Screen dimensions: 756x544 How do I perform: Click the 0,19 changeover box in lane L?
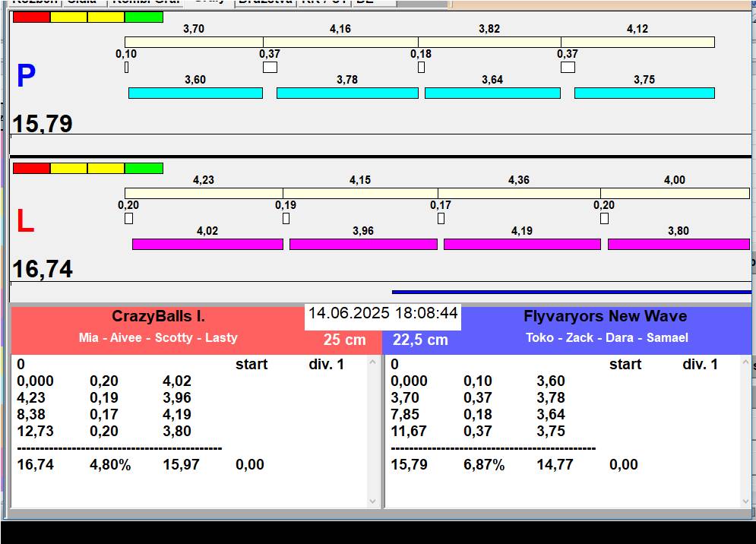(x=286, y=219)
